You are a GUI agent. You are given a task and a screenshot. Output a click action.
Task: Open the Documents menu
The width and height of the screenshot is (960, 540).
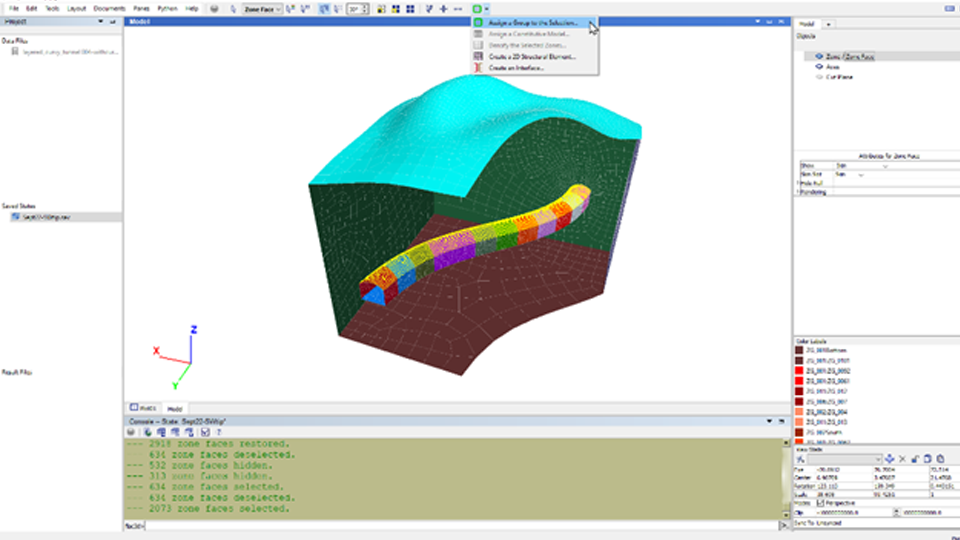[x=109, y=9]
